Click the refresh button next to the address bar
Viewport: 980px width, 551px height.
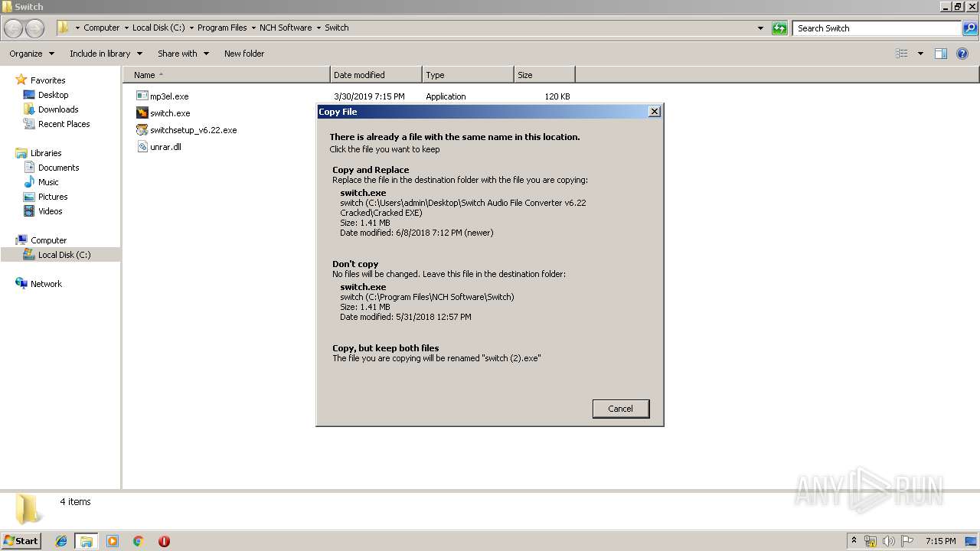[779, 28]
